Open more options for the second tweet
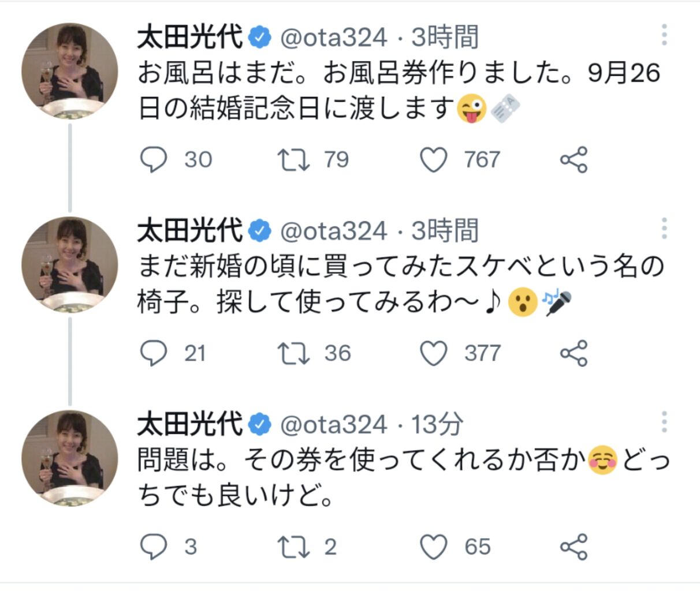700x591 pixels. click(664, 229)
